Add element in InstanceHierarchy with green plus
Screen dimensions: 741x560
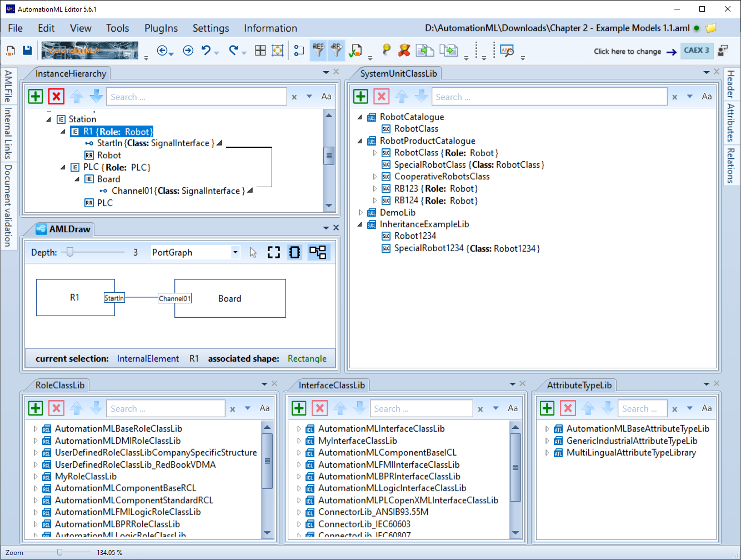[x=36, y=96]
